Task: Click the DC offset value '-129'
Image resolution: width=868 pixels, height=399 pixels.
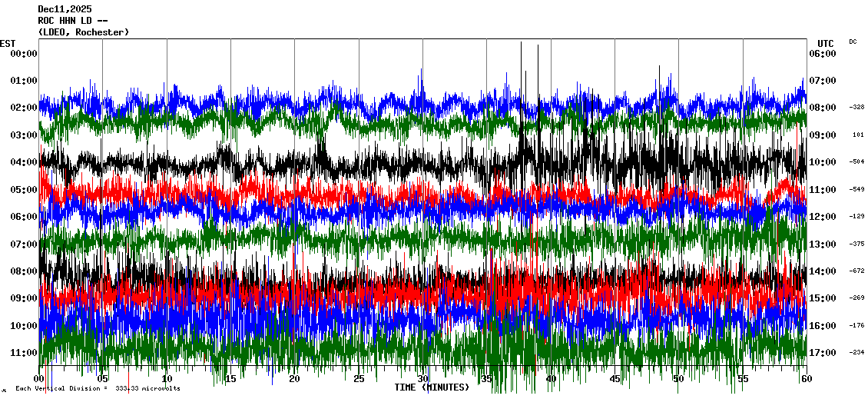Action: (857, 216)
